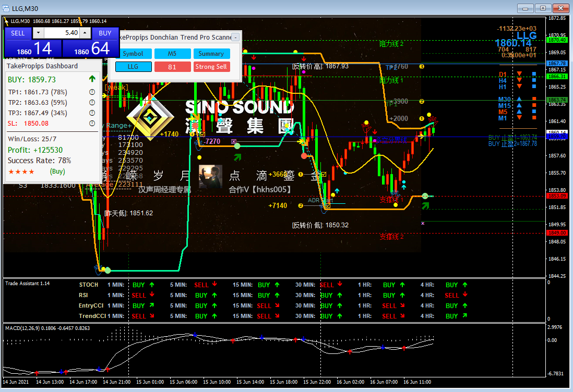Click the blue up triangle next to M5
Image resolution: width=573 pixels, height=392 pixels.
point(519,112)
